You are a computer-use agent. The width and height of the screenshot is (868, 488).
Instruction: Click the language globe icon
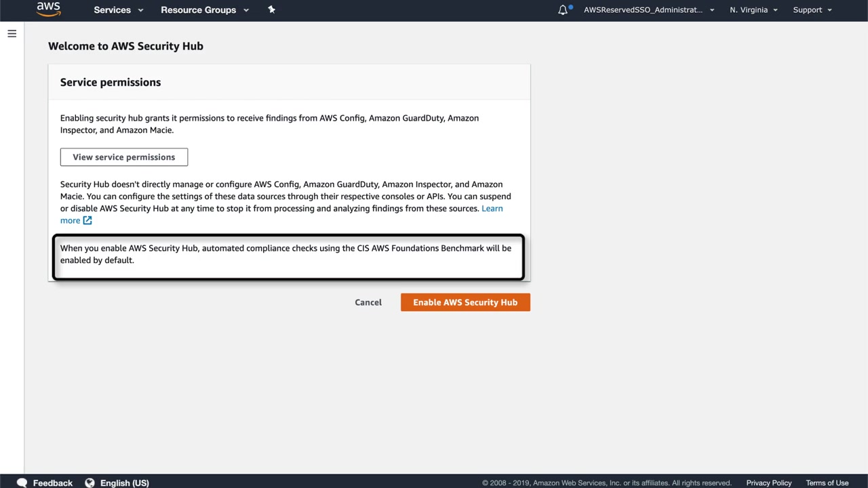(x=90, y=483)
